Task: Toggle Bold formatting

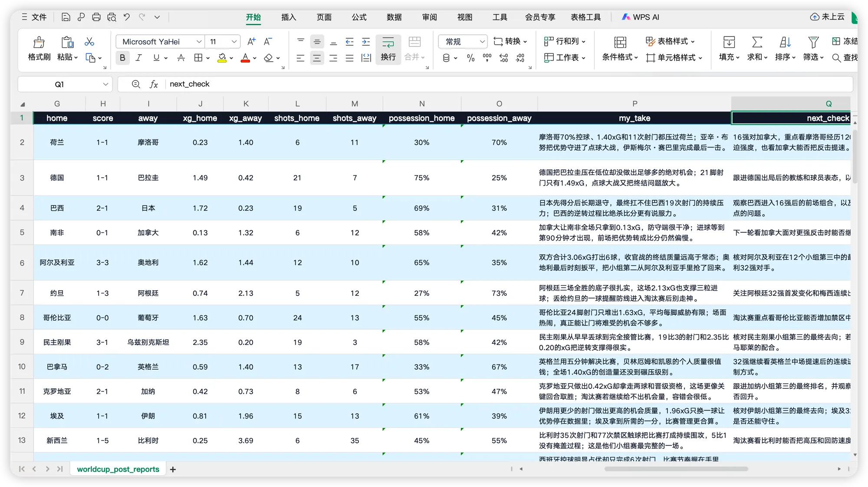Action: pos(122,58)
